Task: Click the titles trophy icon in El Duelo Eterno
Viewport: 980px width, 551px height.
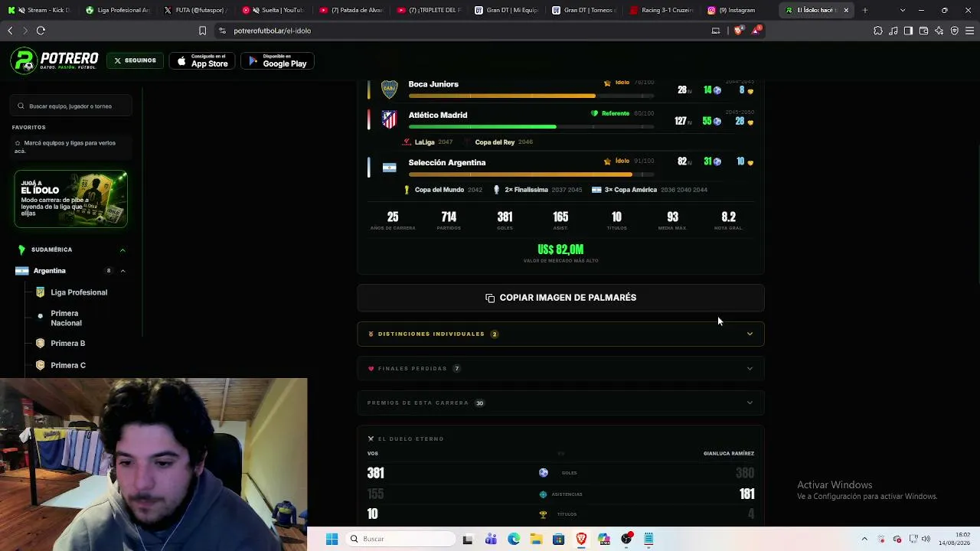Action: 543,514
